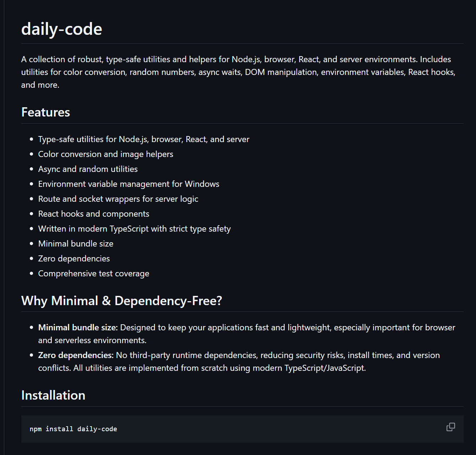Click 'Comprehensive test coverage' list item
Viewport: 476px width, 455px height.
(94, 273)
